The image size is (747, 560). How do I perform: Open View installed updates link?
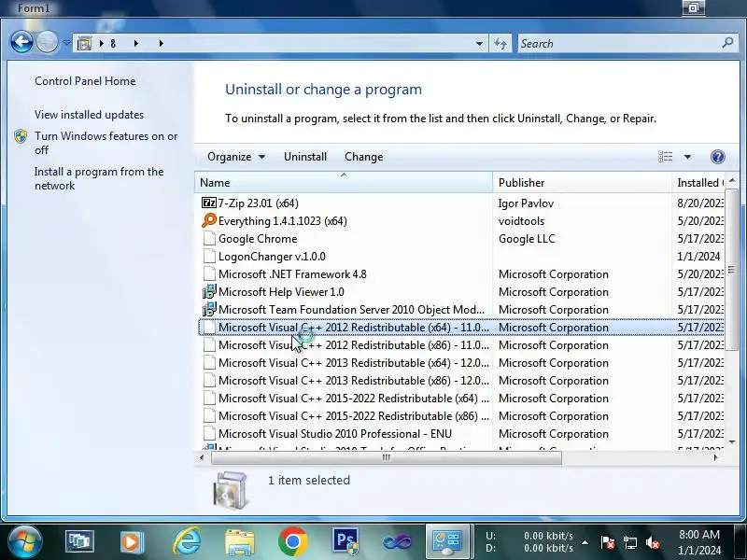[x=89, y=115]
